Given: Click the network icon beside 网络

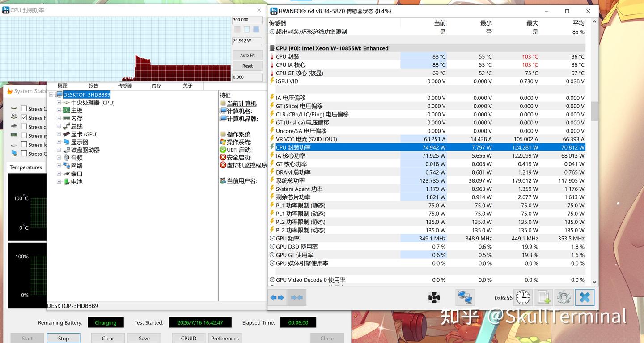Looking at the screenshot, I should coord(66,166).
